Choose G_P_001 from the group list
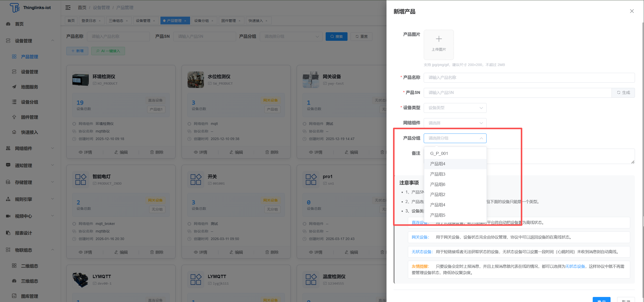This screenshot has width=644, height=302. (x=455, y=153)
